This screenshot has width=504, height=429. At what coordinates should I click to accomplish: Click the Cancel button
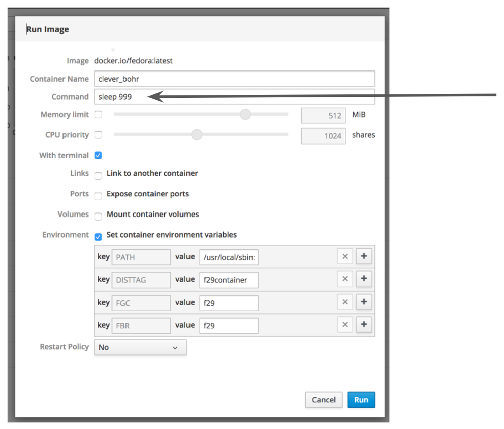tap(324, 400)
